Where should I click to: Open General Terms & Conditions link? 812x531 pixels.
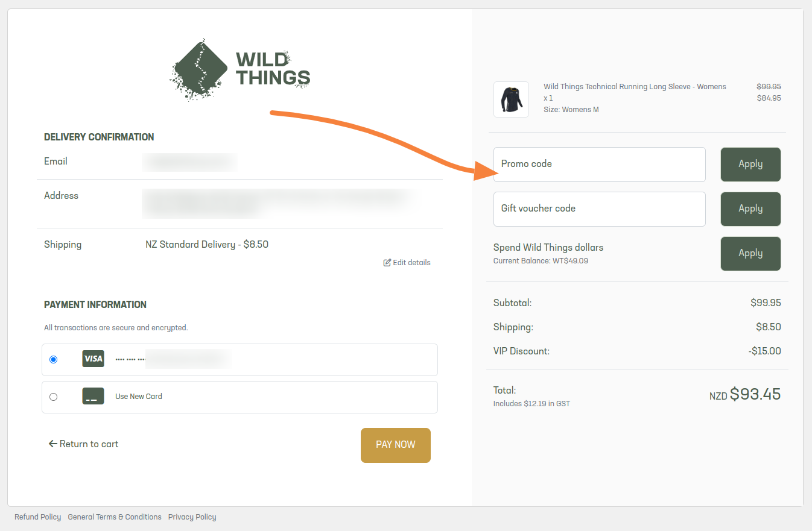(115, 517)
